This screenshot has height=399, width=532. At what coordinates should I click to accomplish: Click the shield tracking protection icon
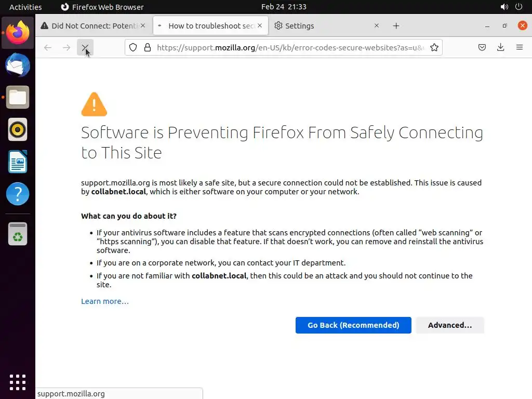click(x=133, y=47)
